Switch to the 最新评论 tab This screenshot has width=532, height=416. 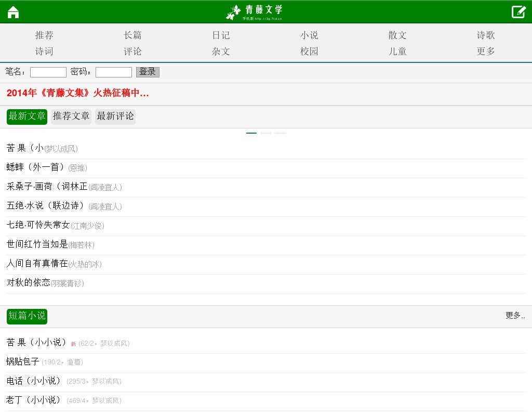(115, 116)
